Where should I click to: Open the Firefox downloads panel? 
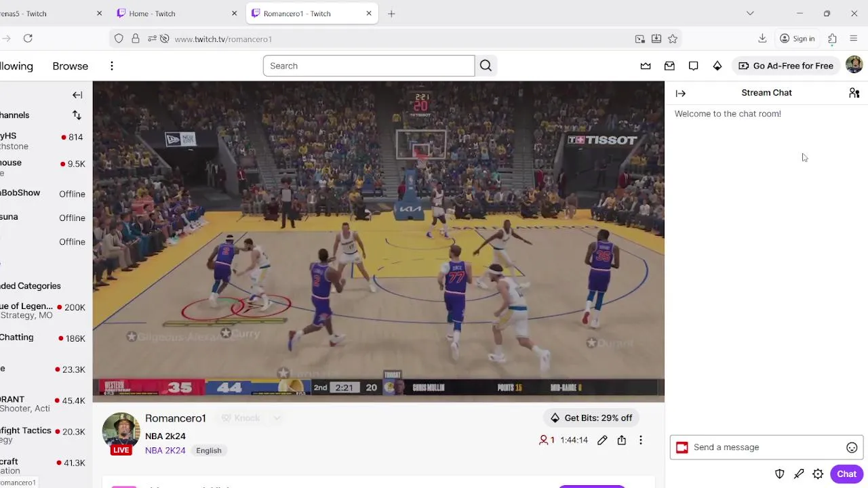tap(762, 39)
